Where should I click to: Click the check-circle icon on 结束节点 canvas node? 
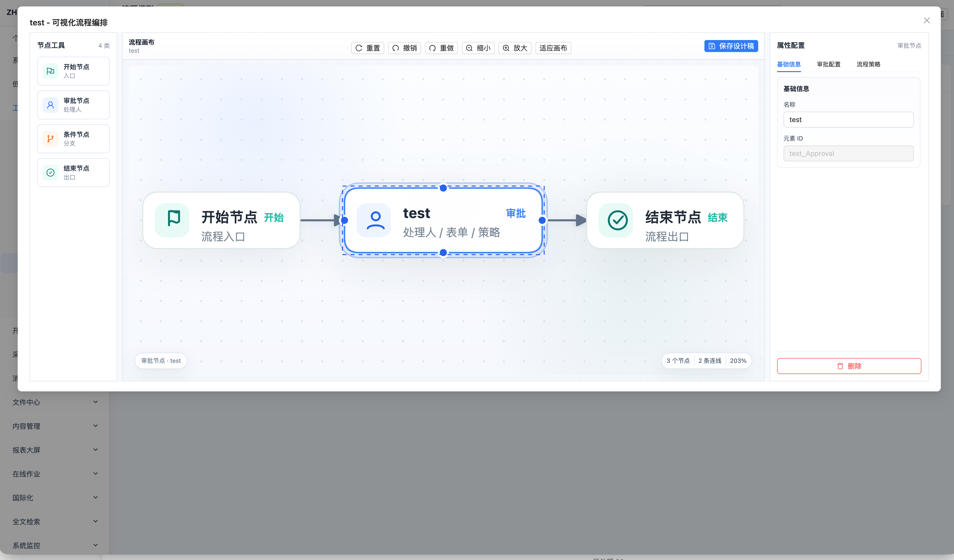click(x=616, y=220)
